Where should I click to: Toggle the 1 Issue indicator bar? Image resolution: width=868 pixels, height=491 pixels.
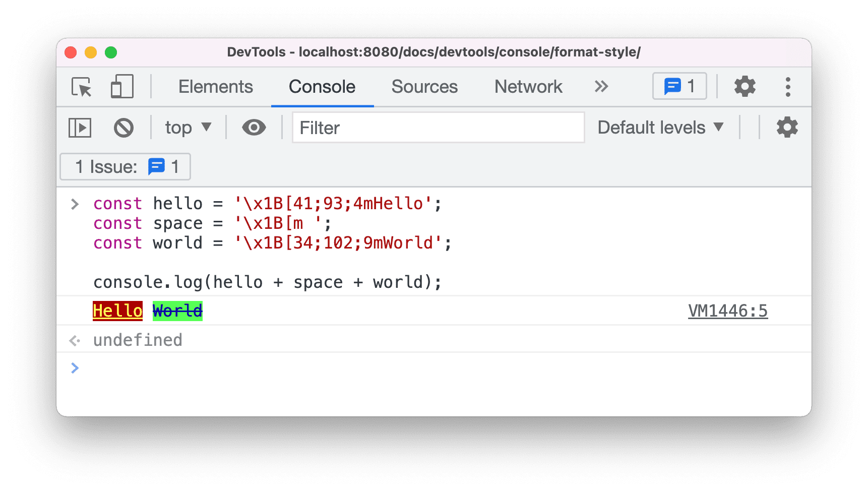(x=125, y=166)
